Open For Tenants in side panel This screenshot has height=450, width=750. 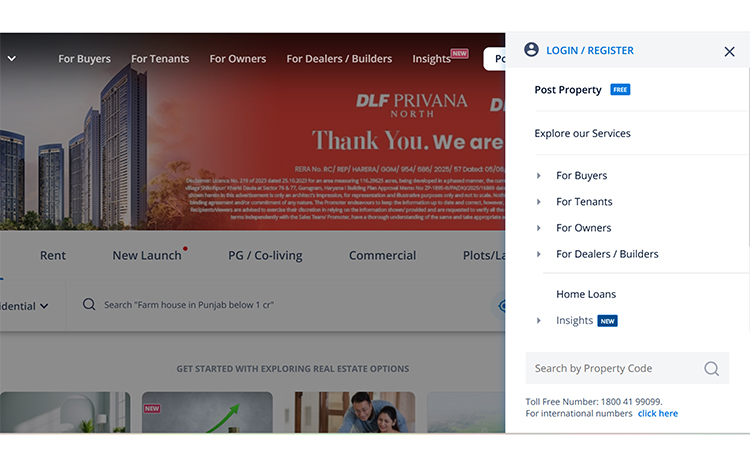(584, 202)
